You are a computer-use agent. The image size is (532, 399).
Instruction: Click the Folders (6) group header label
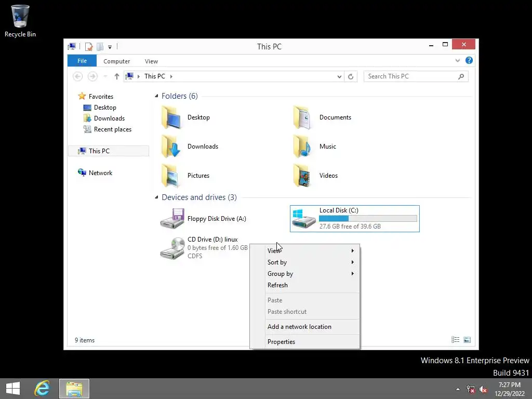[179, 96]
